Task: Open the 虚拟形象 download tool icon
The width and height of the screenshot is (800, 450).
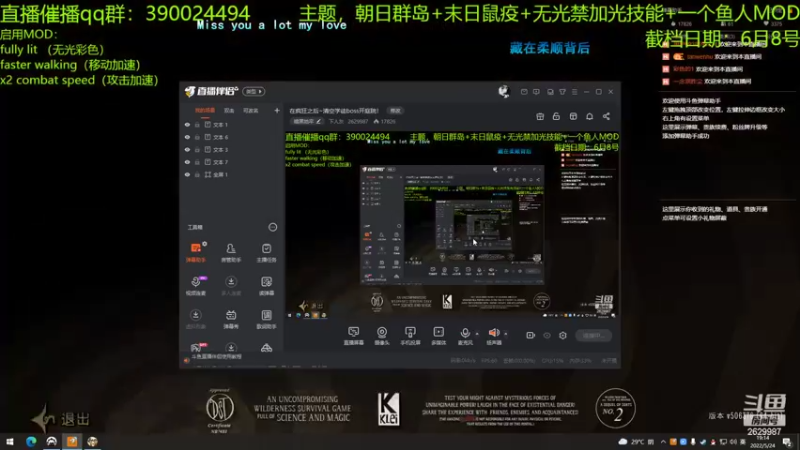Action: tap(195, 318)
